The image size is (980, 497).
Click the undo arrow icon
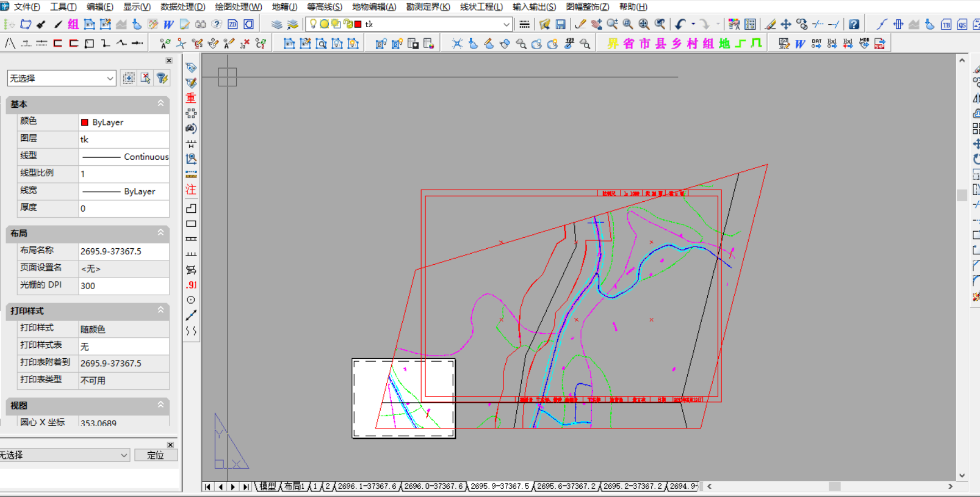680,24
